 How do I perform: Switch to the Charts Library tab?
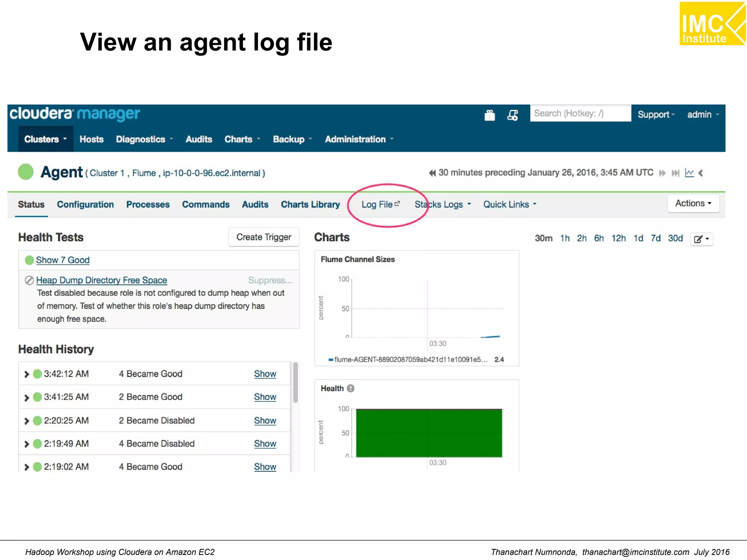point(310,205)
